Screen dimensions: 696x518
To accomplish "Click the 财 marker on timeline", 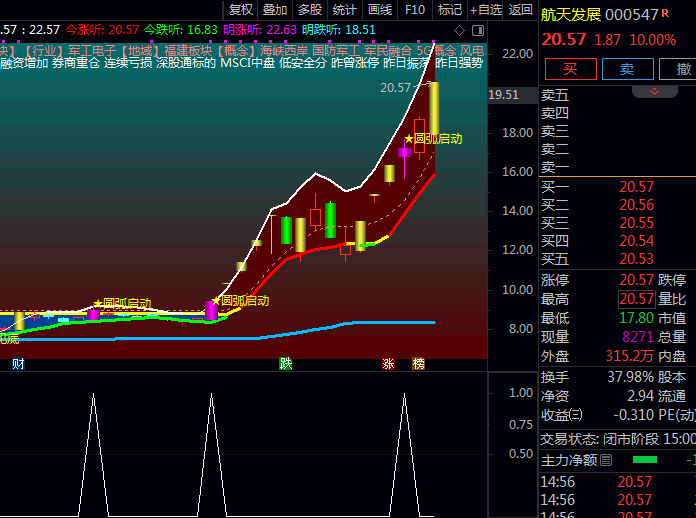I will [x=18, y=364].
